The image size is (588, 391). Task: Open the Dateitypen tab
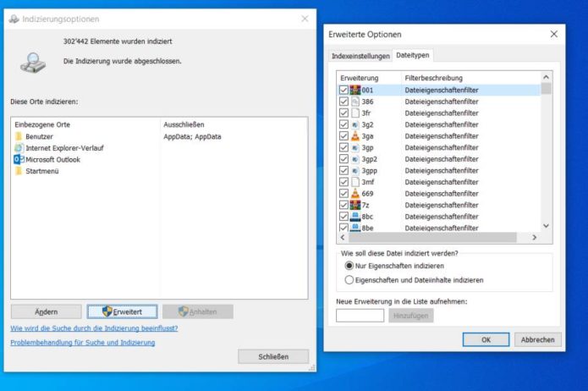point(413,57)
